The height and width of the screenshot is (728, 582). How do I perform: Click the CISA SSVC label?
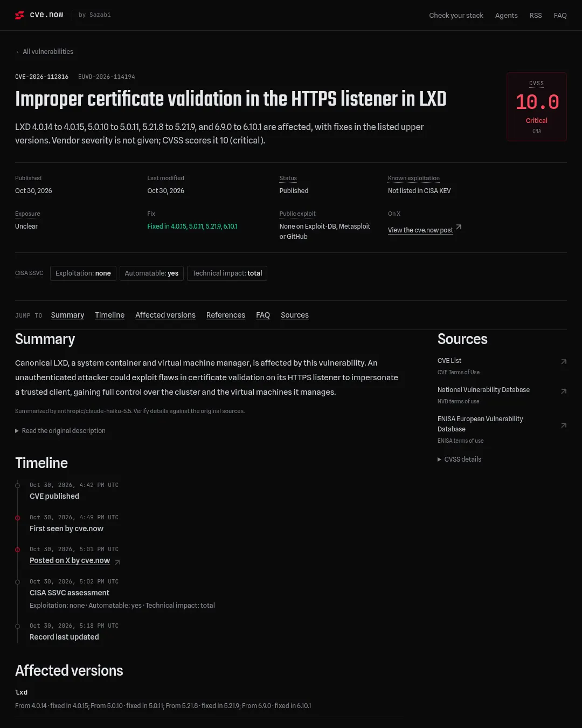point(29,273)
